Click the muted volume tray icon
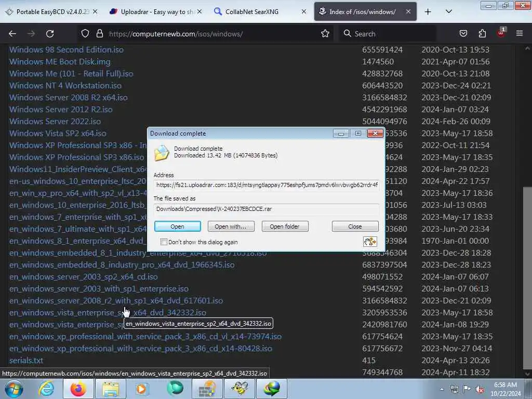This screenshot has width=532, height=399. 480,389
